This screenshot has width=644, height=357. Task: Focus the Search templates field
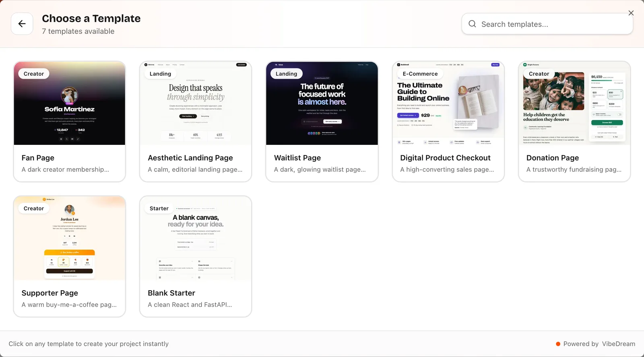547,24
